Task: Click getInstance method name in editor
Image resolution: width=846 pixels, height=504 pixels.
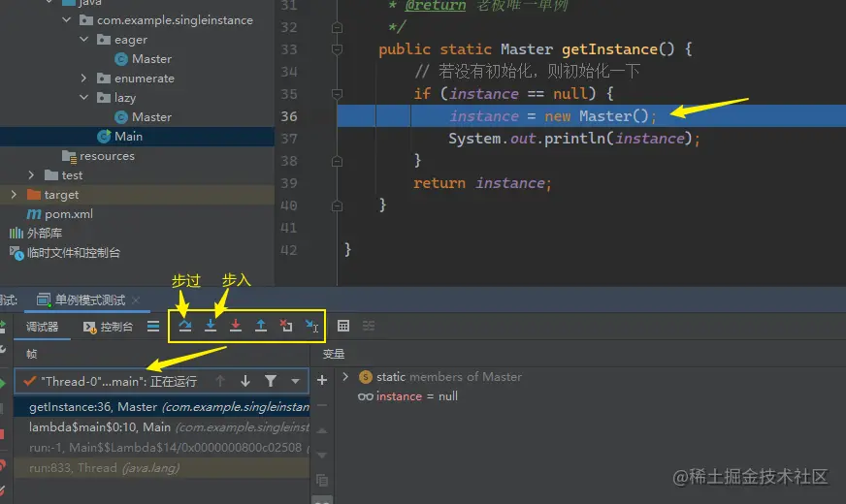Action: pos(609,49)
